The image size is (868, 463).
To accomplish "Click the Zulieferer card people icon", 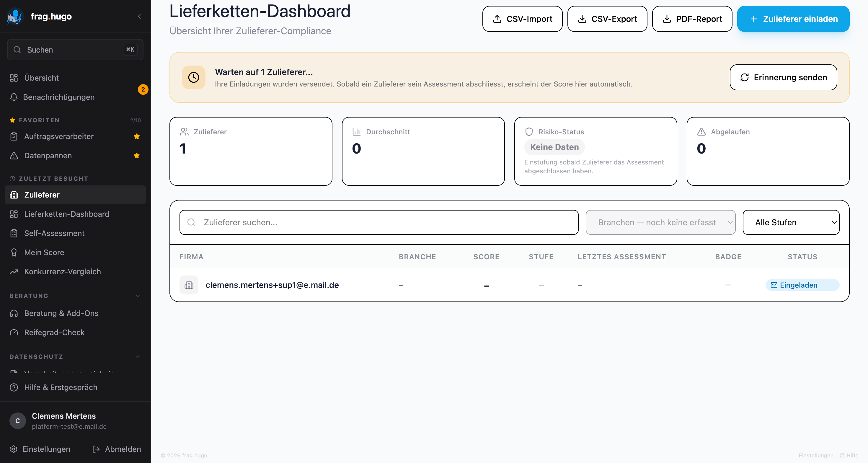I will (x=184, y=132).
